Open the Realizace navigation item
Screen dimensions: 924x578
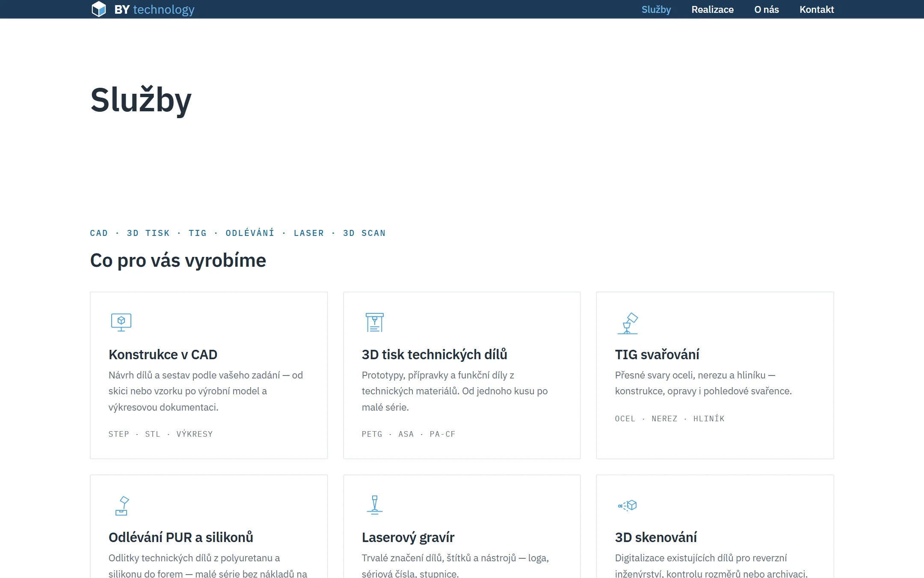tap(712, 9)
